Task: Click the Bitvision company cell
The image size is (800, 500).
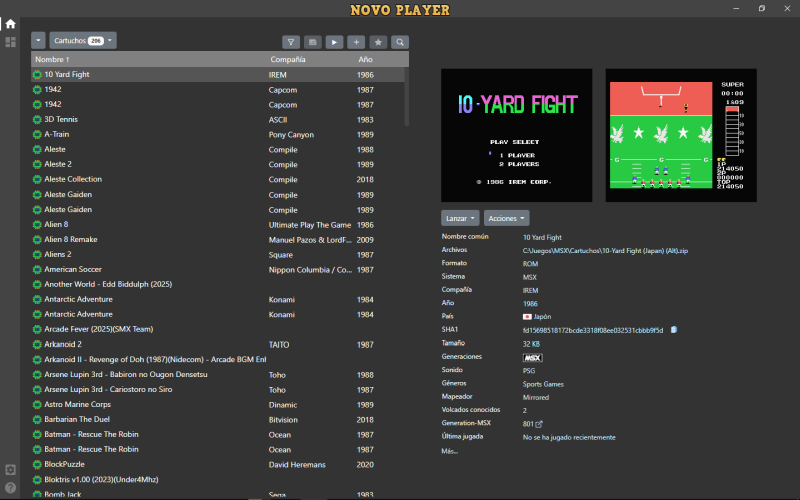Action: [x=283, y=420]
